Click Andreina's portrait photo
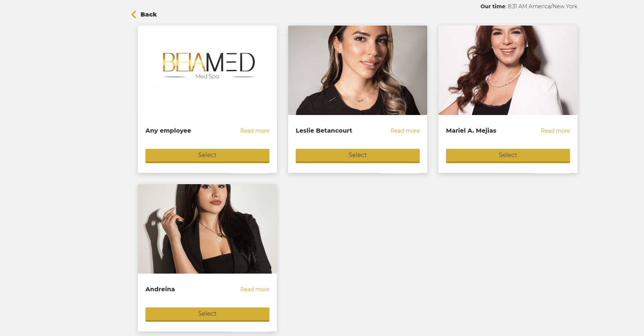Screen dimensions: 644x336 tap(207, 229)
